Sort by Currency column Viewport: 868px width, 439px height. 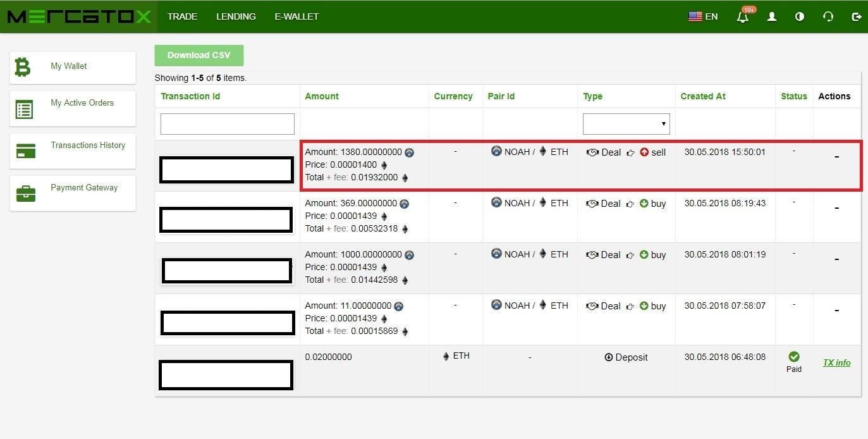tap(453, 96)
